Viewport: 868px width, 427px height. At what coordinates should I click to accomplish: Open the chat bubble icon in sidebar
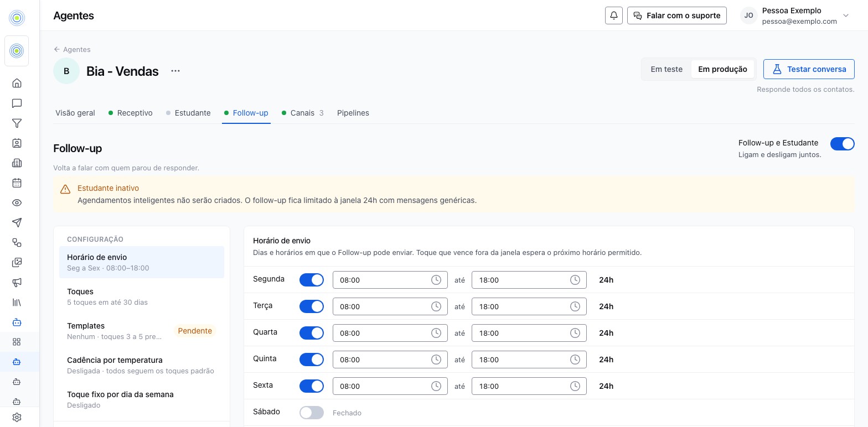tap(17, 103)
